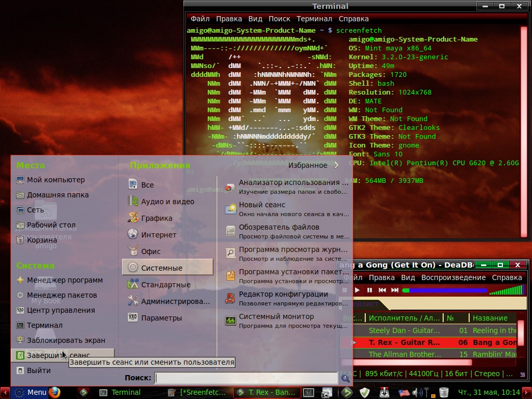Click Выйти in the menu

tap(34, 370)
